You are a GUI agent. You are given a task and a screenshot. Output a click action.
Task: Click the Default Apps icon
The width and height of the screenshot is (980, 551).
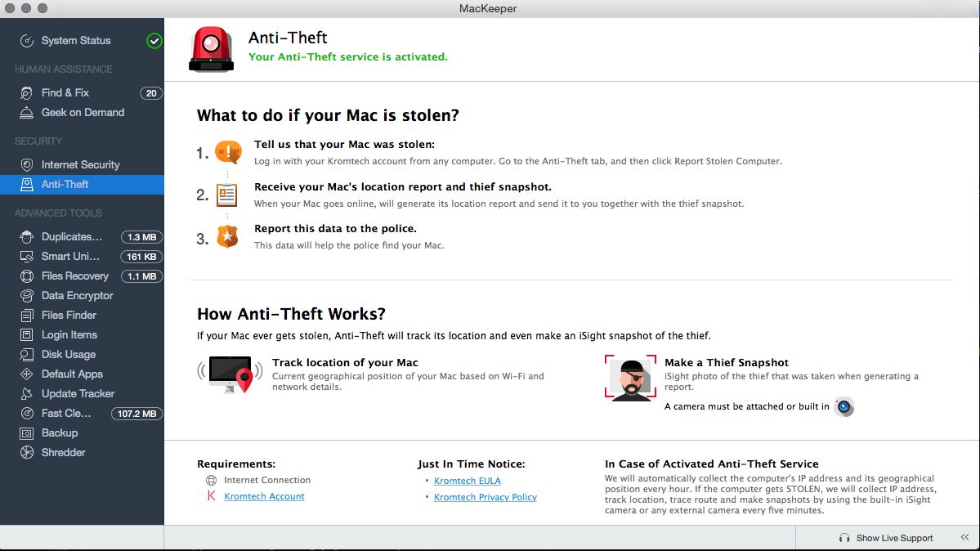(x=26, y=374)
